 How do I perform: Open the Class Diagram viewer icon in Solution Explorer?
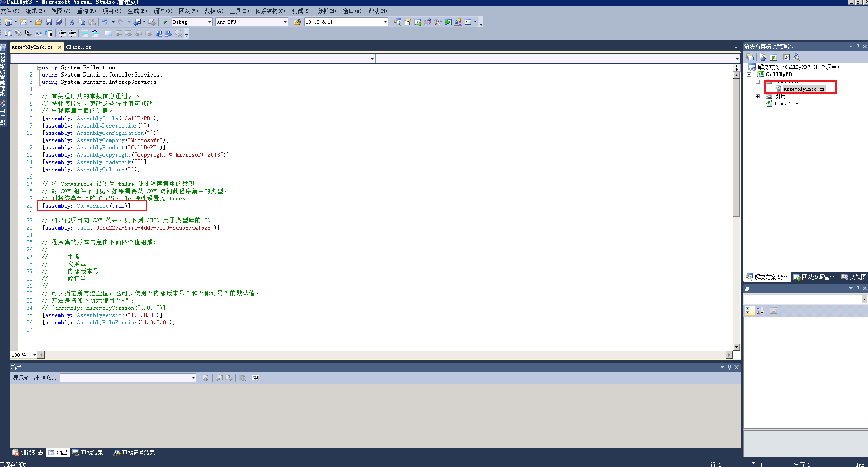pyautogui.click(x=797, y=56)
